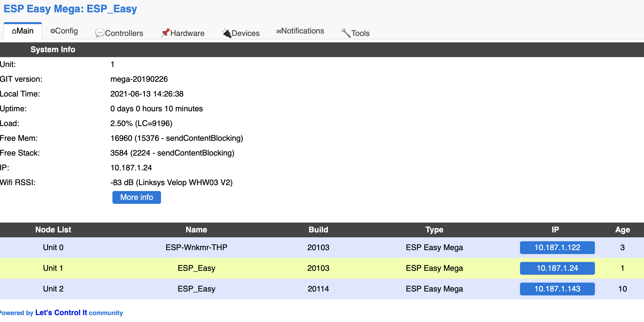Viewport: 644px width, 322px height.
Task: Click the System Info header
Action: coord(53,49)
